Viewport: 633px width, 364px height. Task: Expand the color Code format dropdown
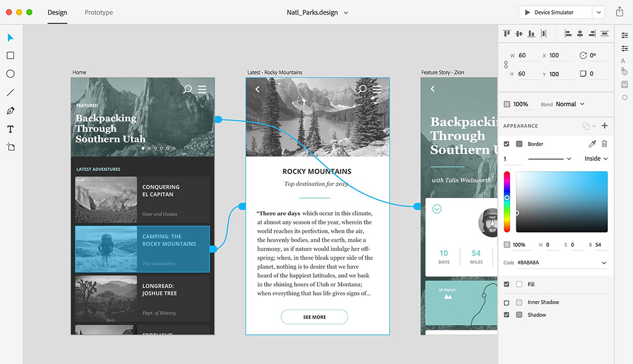pyautogui.click(x=604, y=263)
